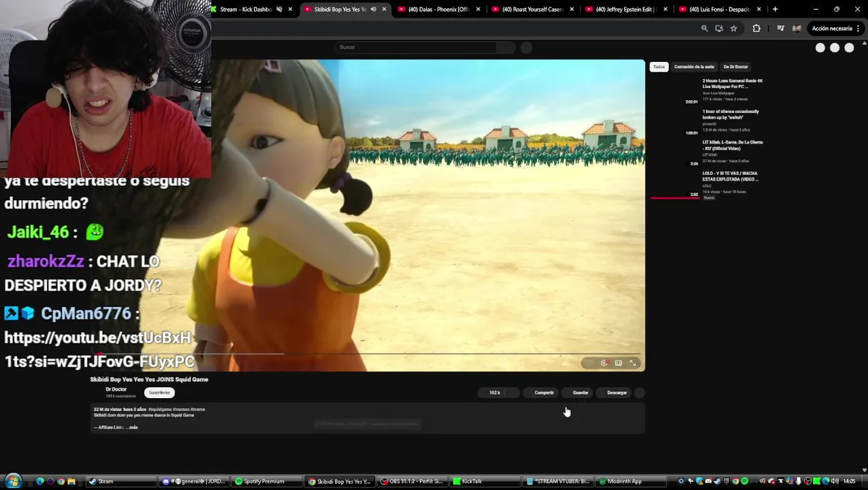Switch to the Luis Fonsi - Despacito tab
Screen dimensions: 868x490
[x=720, y=10]
